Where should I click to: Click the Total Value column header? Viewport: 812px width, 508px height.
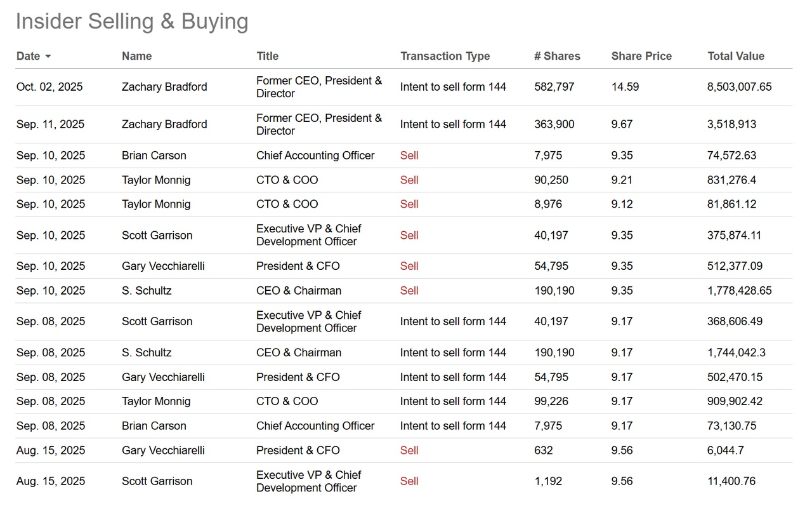coord(735,56)
